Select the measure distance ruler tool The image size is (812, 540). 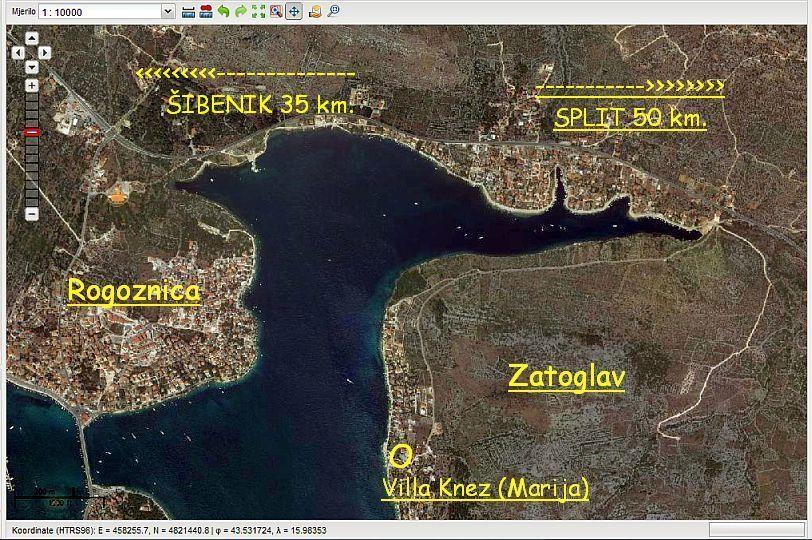[188, 11]
